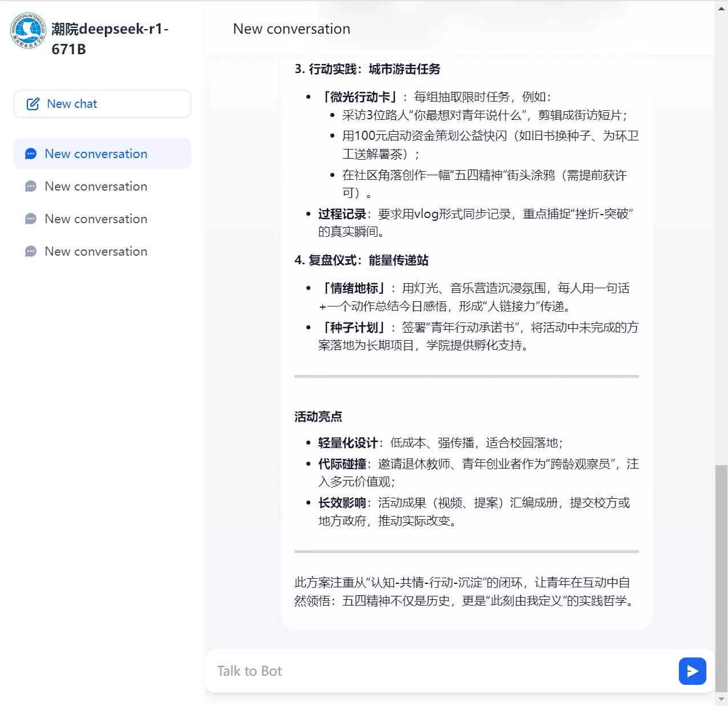The height and width of the screenshot is (706, 728).
Task: Click the chat bubble icon of the last conversation
Action: click(31, 252)
